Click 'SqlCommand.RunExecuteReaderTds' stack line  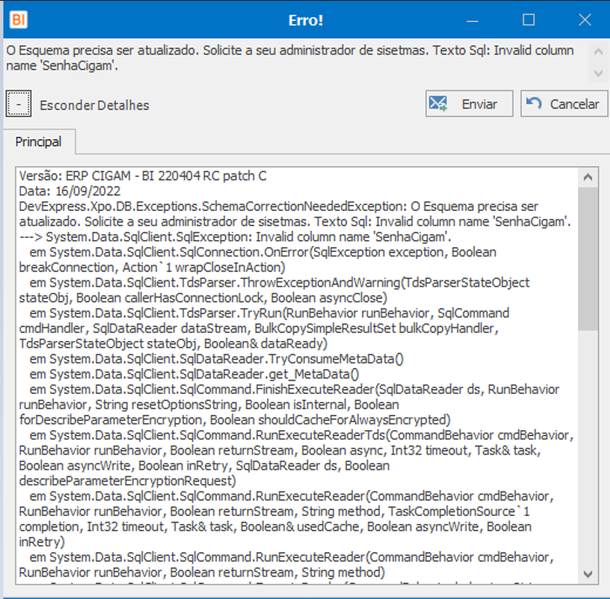[x=301, y=435]
